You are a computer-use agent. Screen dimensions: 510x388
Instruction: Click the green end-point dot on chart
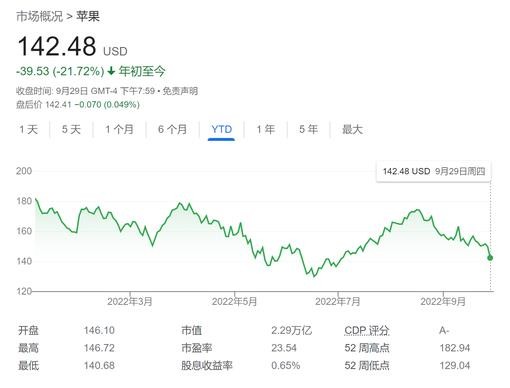490,258
